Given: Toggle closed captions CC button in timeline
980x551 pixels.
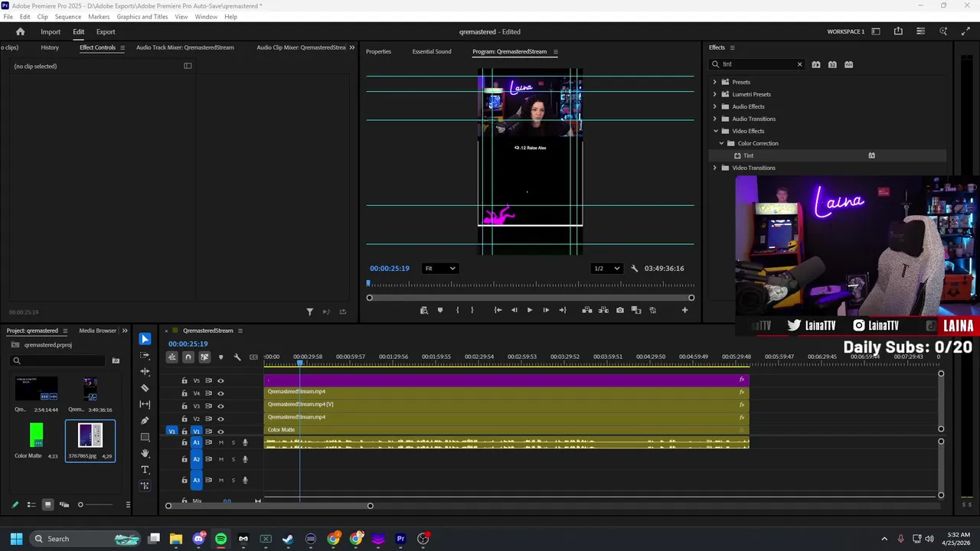Looking at the screenshot, I should pyautogui.click(x=253, y=357).
